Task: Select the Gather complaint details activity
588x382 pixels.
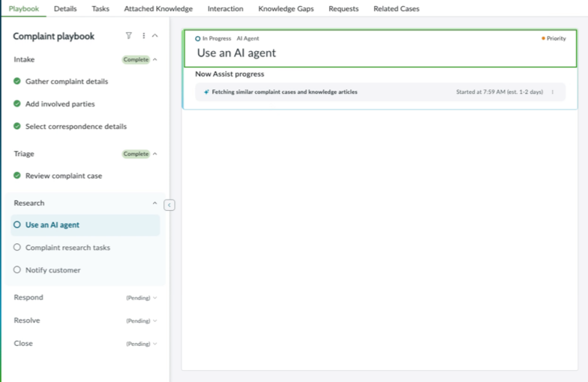Action: pos(67,81)
